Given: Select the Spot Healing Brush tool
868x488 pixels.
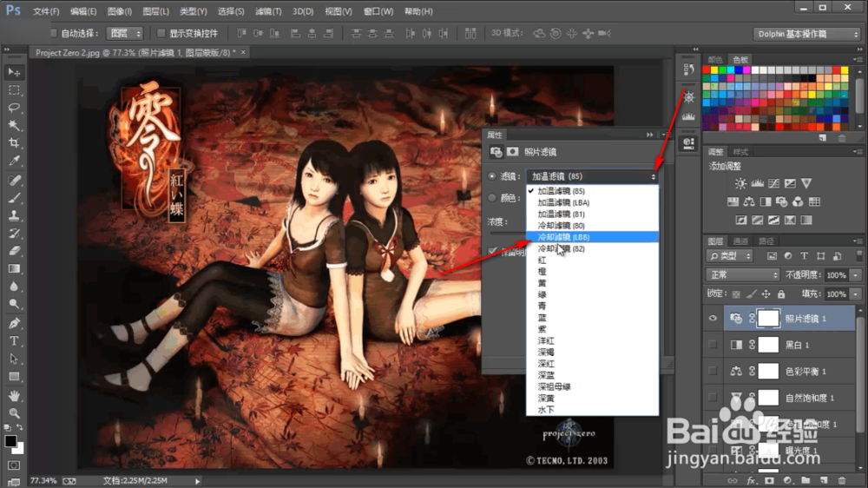Looking at the screenshot, I should point(14,180).
